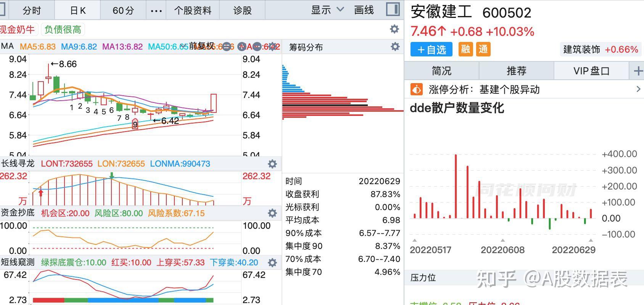The height and width of the screenshot is (305, 644).
Task: Click the orange 融 margin badge
Action: [465, 49]
